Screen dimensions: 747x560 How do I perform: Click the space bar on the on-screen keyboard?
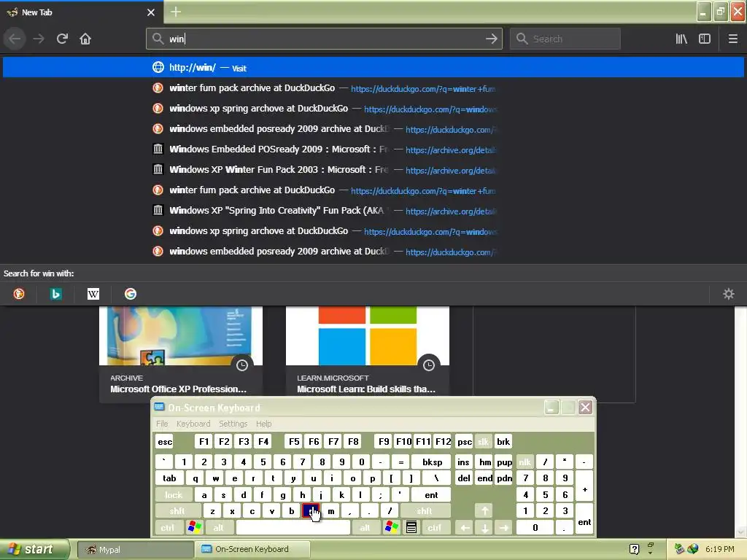[x=293, y=527]
